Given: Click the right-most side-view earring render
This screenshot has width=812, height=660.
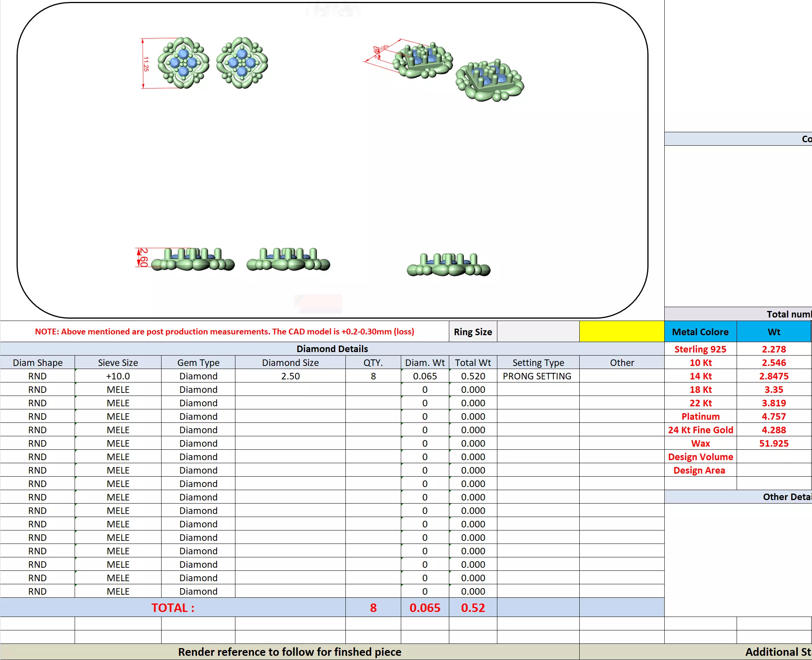Looking at the screenshot, I should point(449,265).
